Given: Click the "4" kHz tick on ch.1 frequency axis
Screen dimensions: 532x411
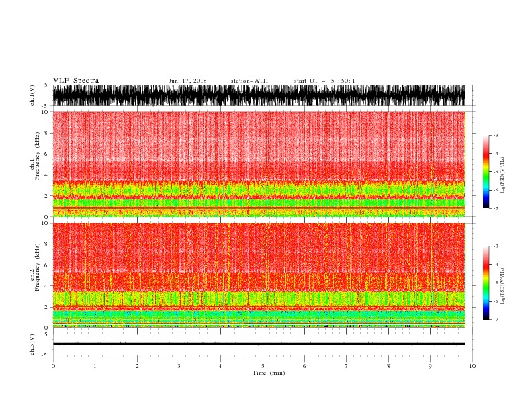Looking at the screenshot, I should point(47,175).
